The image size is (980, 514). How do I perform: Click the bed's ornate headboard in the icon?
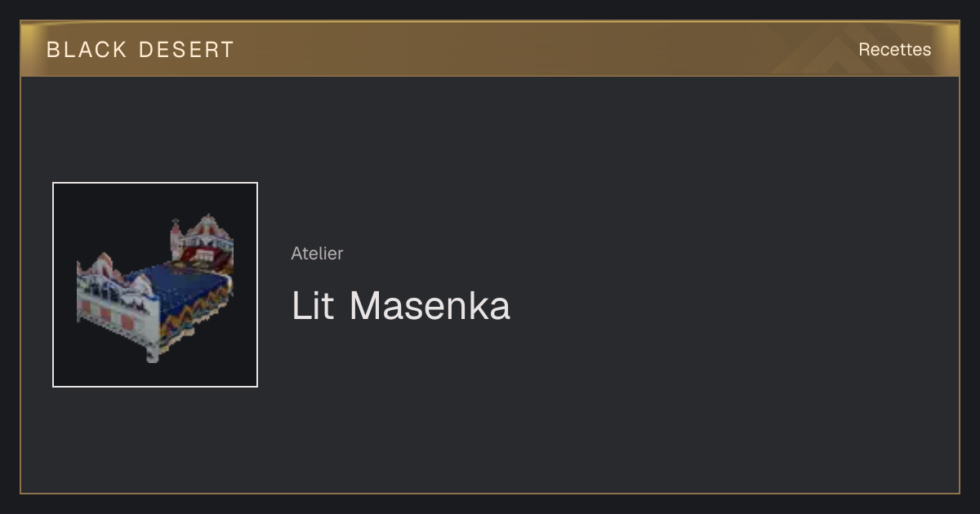pyautogui.click(x=203, y=239)
